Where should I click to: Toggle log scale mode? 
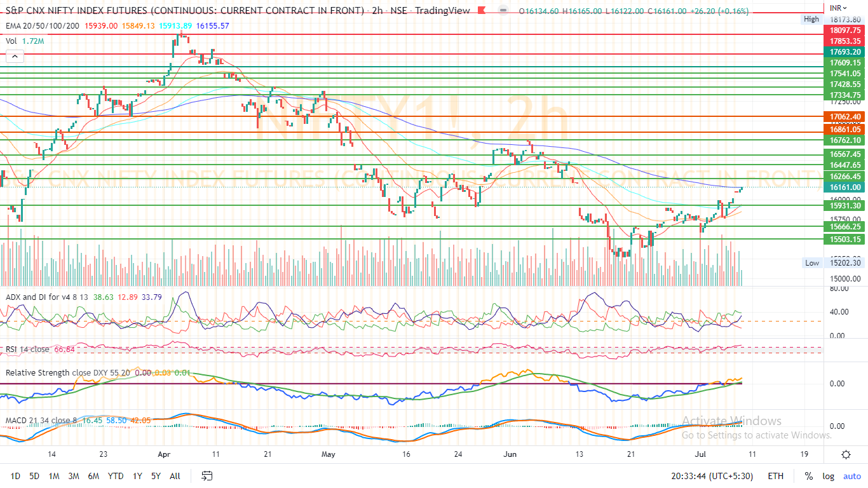coord(828,476)
